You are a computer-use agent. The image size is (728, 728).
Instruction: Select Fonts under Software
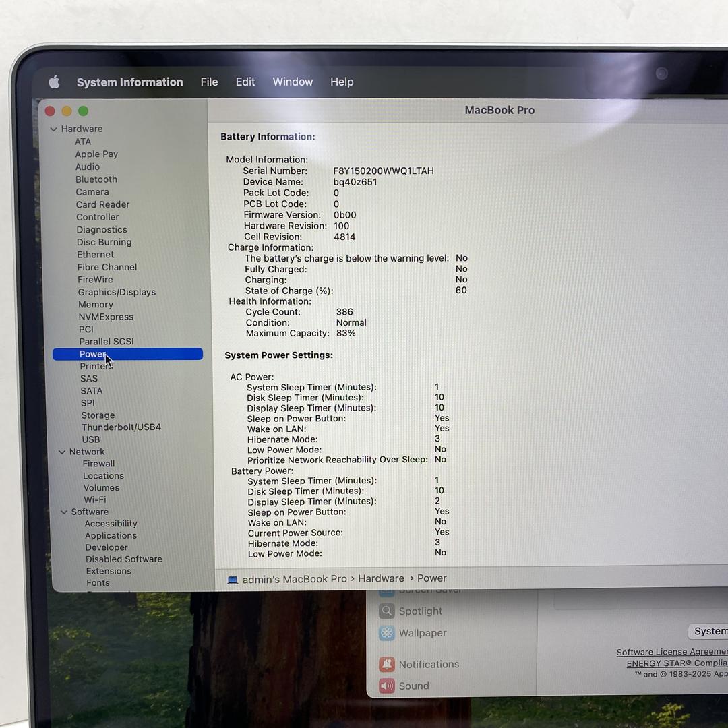(98, 582)
